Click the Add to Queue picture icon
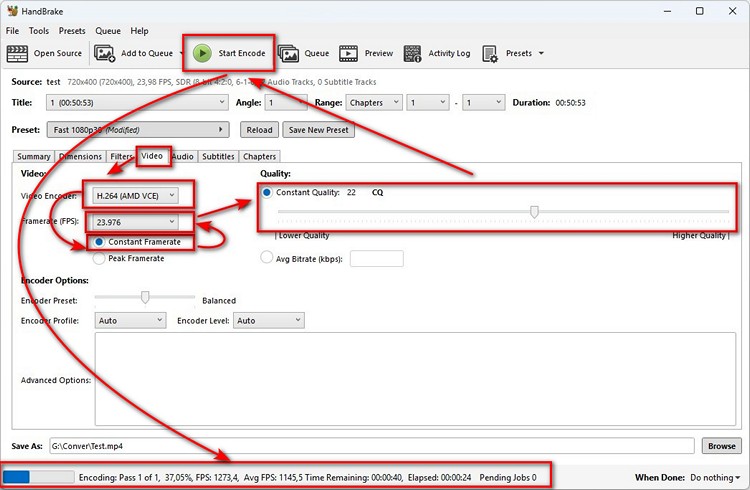Screen dimensions: 750x490 [104, 54]
